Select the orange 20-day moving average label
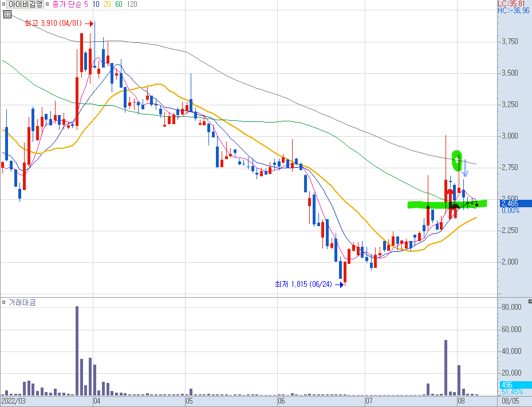This screenshot has height=407, width=532. click(x=107, y=4)
